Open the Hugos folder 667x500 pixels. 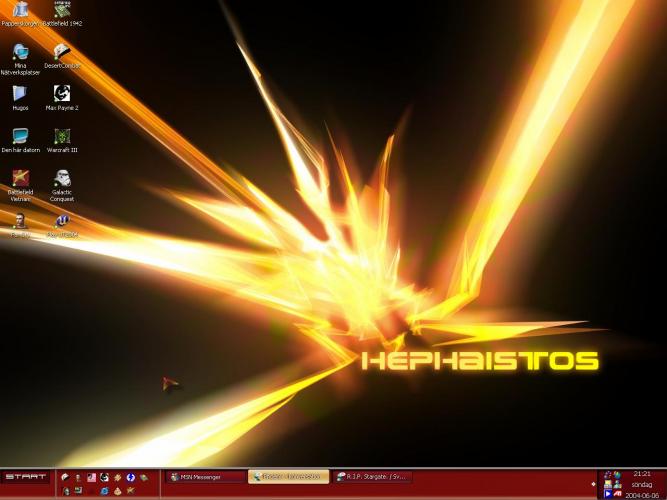(x=20, y=94)
